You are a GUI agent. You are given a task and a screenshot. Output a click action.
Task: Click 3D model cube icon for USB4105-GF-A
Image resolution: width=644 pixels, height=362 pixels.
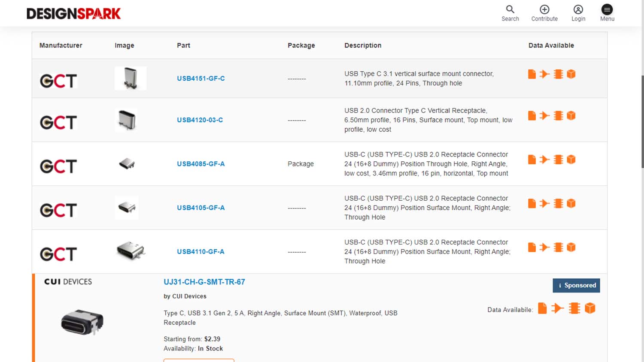pos(571,203)
